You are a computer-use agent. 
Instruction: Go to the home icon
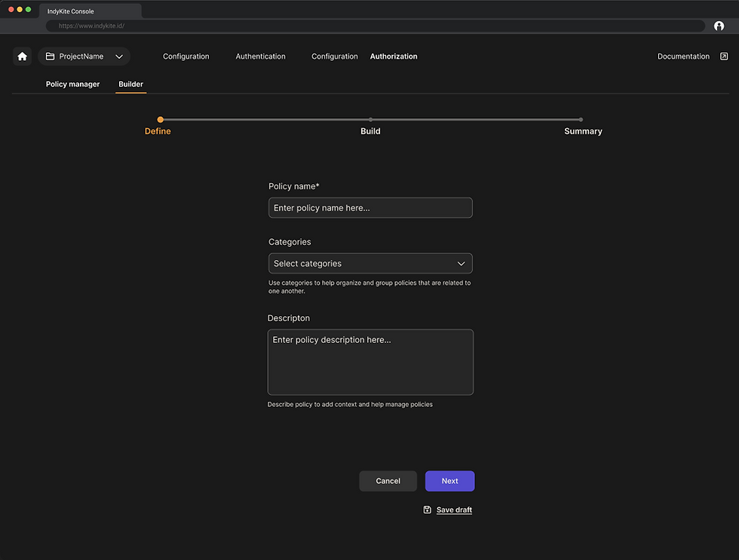(x=22, y=57)
